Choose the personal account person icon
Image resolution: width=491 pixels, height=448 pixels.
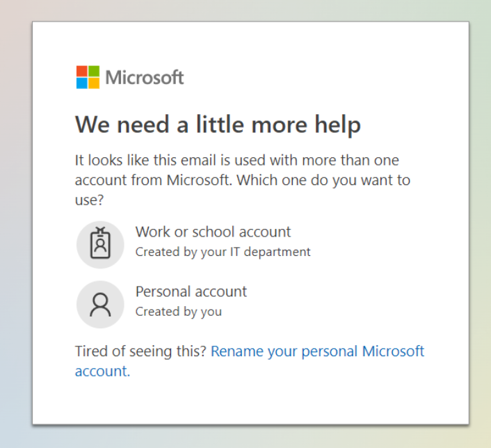[x=100, y=305]
